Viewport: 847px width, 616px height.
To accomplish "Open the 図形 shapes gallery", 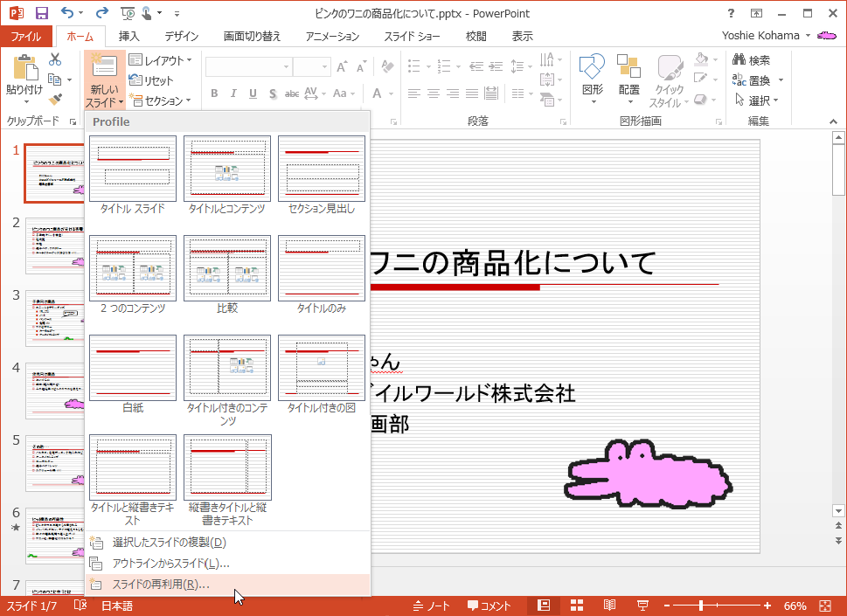I will pos(593,79).
